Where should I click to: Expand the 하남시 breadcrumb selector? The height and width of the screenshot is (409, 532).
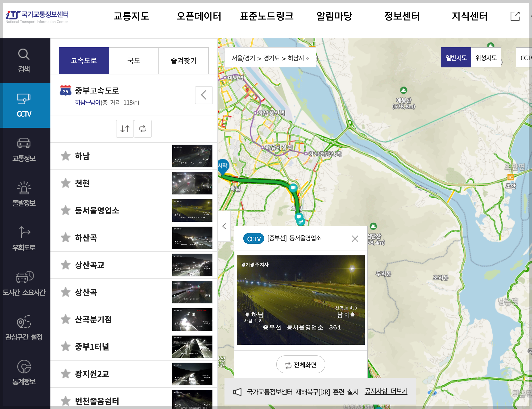point(308,58)
